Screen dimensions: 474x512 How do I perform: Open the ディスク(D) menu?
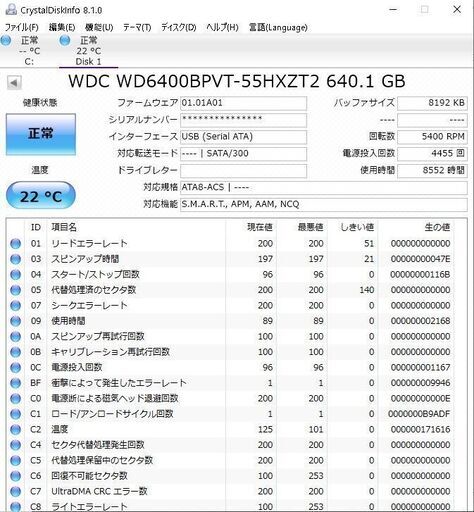point(179,27)
